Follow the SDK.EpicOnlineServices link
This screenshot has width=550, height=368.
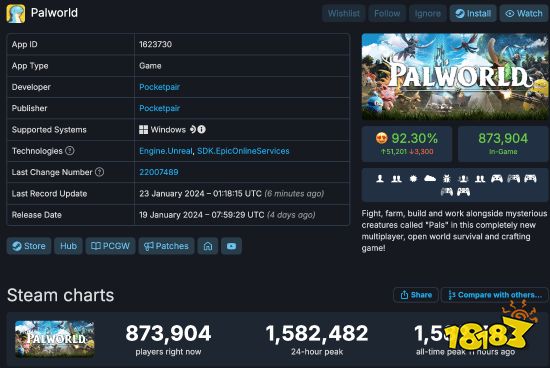[x=243, y=151]
